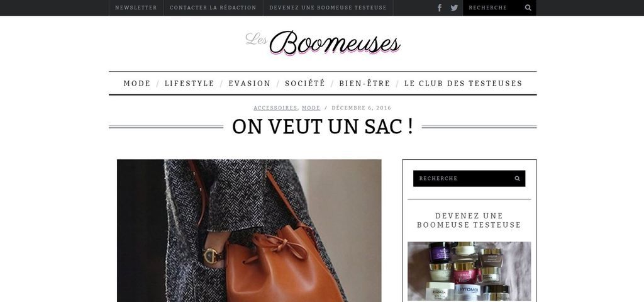Open Le Club des Testeuses menu
This screenshot has height=302, width=644.
click(464, 84)
